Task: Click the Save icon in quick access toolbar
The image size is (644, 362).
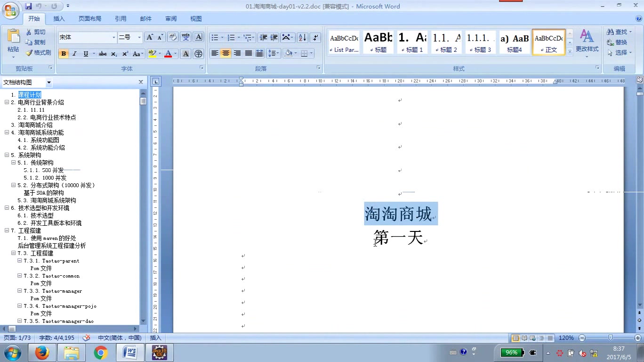Action: pyautogui.click(x=28, y=6)
